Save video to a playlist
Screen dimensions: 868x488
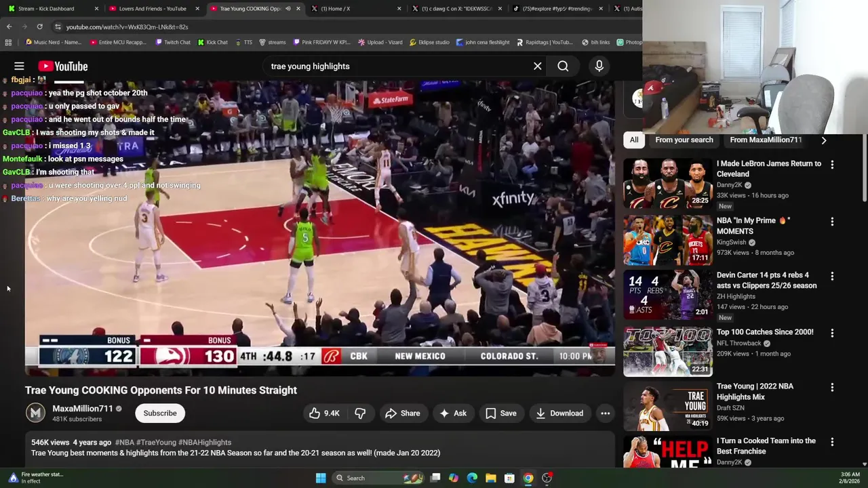(x=500, y=413)
